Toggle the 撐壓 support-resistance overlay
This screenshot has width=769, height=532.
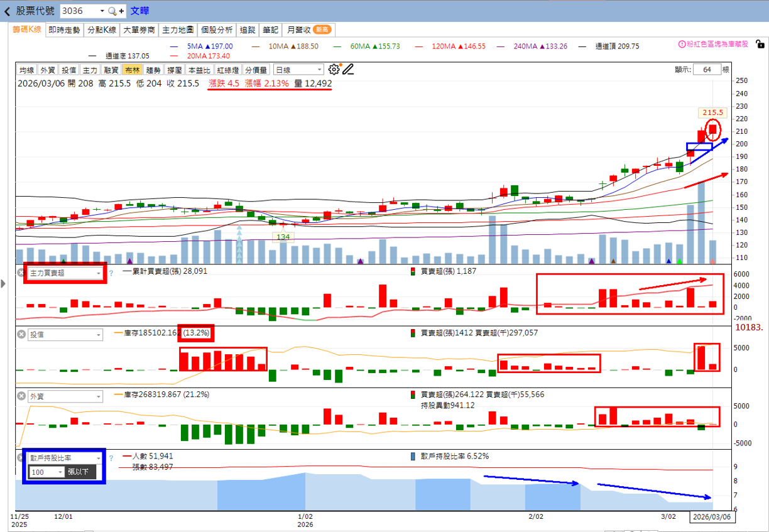coord(175,70)
